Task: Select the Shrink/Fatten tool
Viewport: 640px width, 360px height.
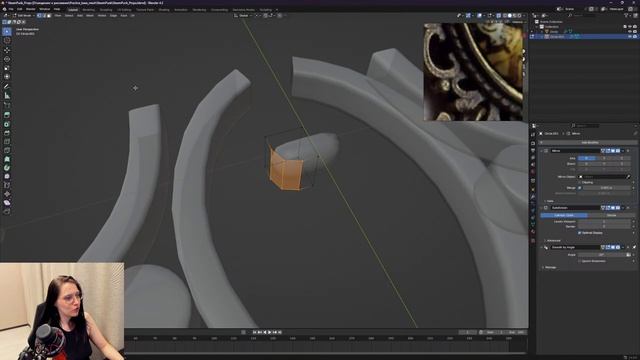Action: 7,194
